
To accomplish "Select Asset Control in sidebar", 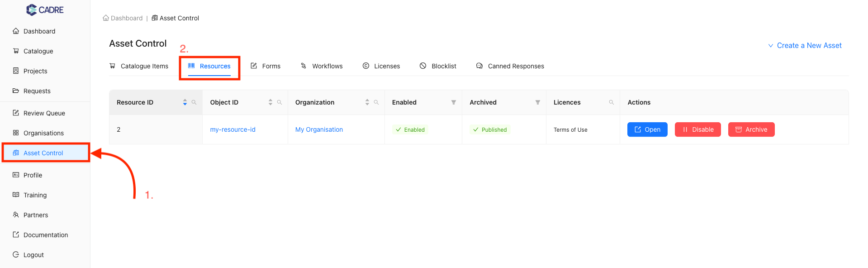I will [45, 153].
